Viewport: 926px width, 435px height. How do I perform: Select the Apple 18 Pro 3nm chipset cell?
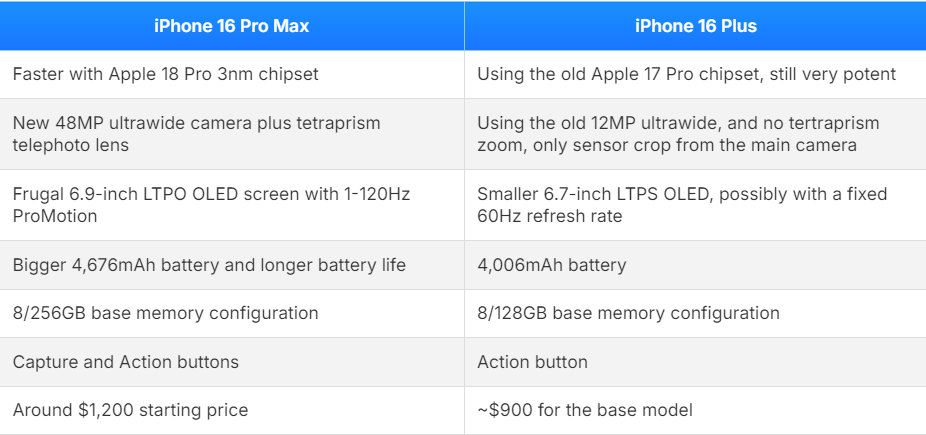pos(166,74)
